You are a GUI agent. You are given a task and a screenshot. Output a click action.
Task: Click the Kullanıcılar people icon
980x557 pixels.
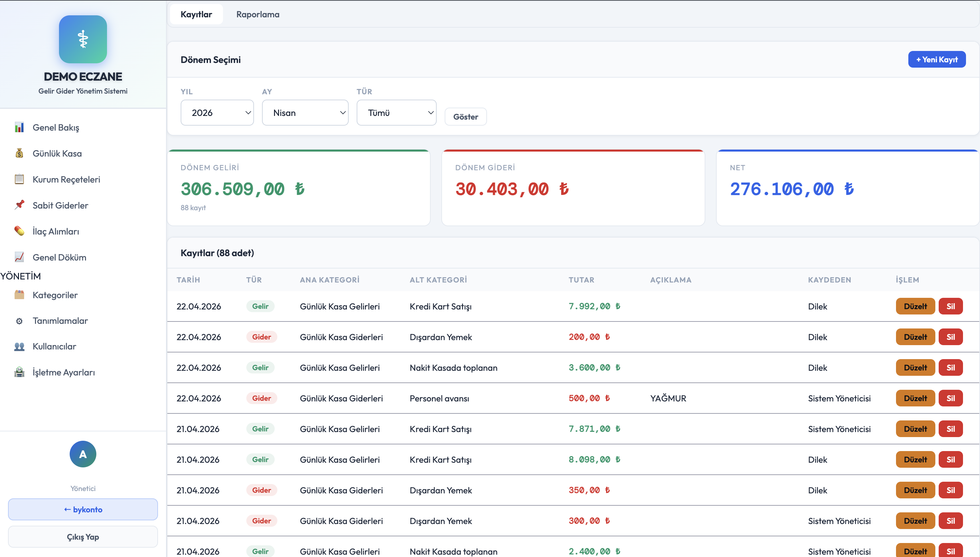coord(19,346)
